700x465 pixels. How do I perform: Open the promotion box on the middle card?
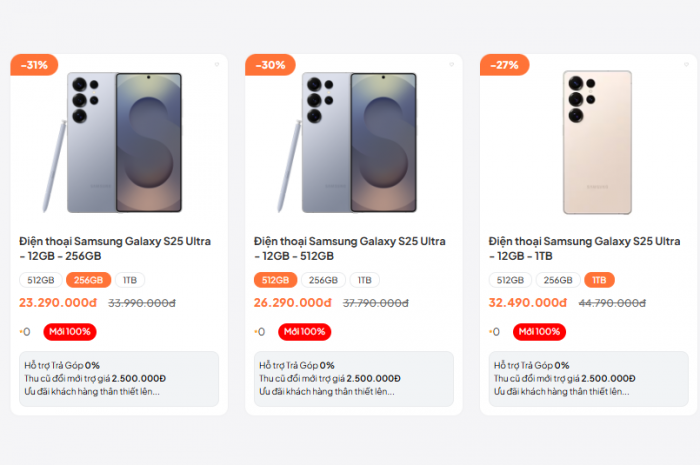click(353, 379)
